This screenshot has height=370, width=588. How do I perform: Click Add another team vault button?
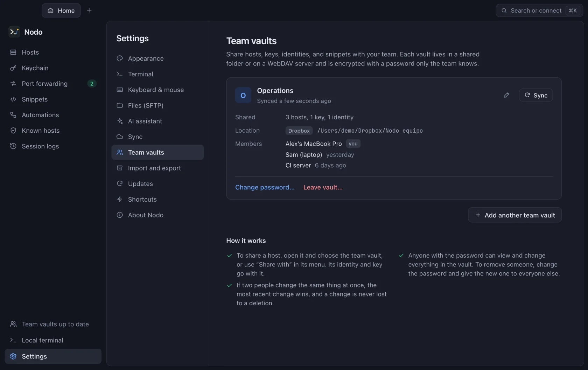click(x=515, y=215)
